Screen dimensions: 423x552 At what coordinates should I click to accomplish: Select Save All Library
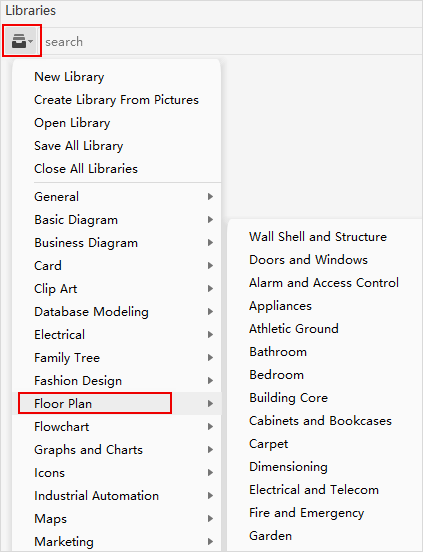(79, 146)
